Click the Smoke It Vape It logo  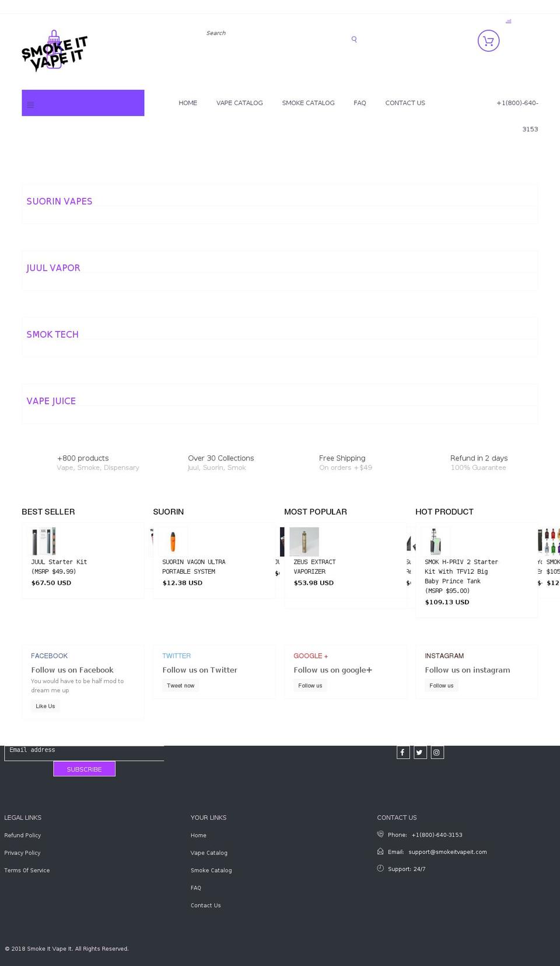coord(54,51)
